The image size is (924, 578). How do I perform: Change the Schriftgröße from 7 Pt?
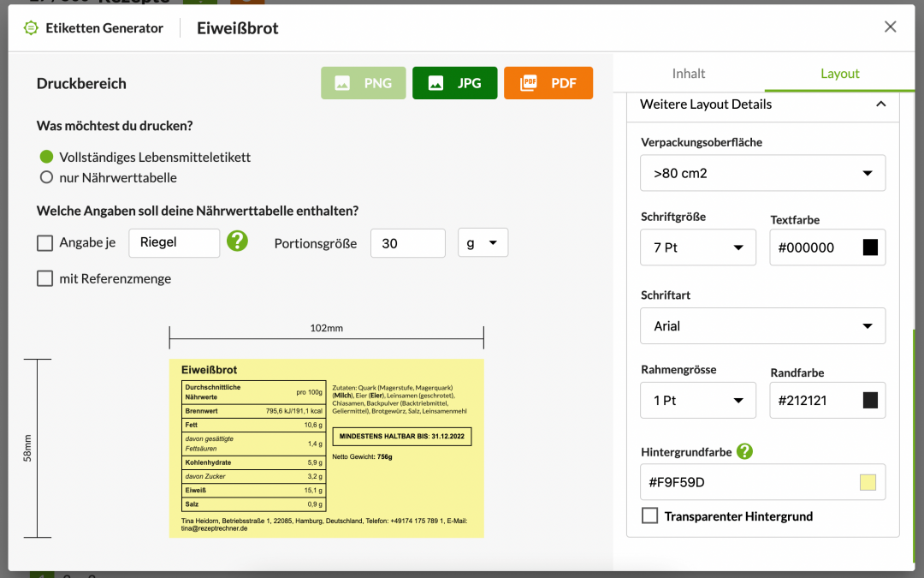(x=697, y=247)
